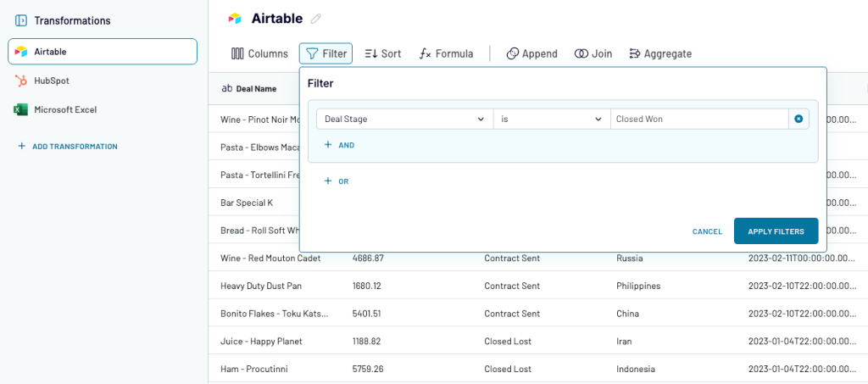
Task: Remove the Deal Stage filter condition
Action: (x=798, y=119)
